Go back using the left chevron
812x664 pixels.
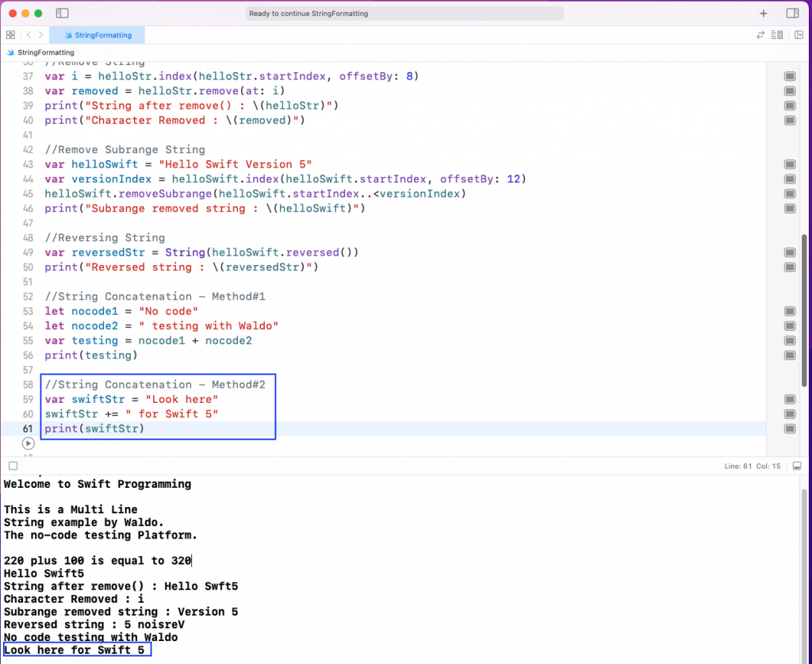29,35
